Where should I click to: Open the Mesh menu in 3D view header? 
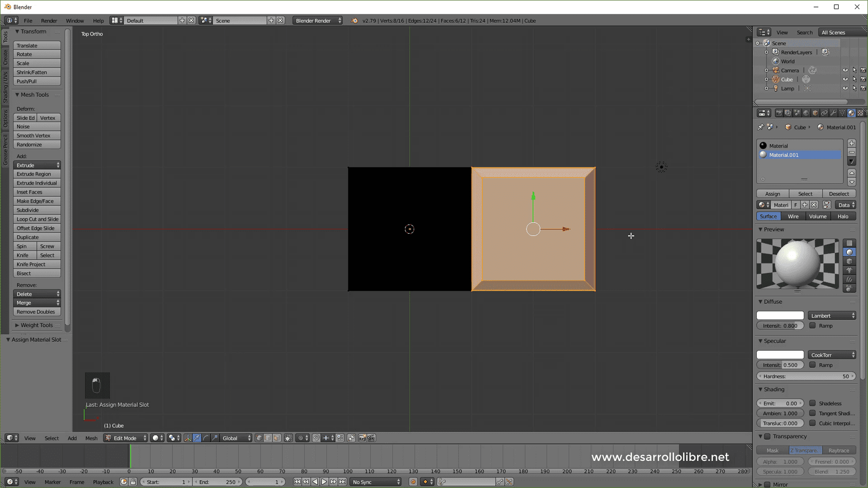point(91,438)
